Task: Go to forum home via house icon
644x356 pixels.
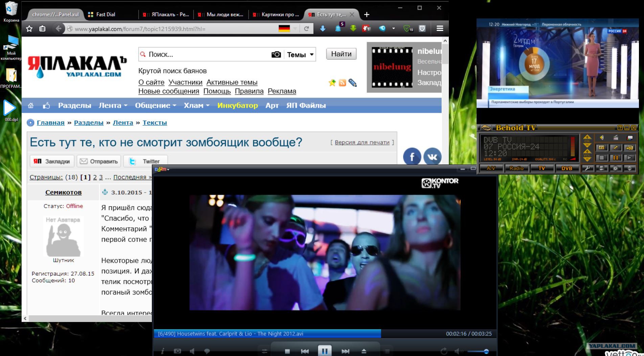Action: (31, 106)
